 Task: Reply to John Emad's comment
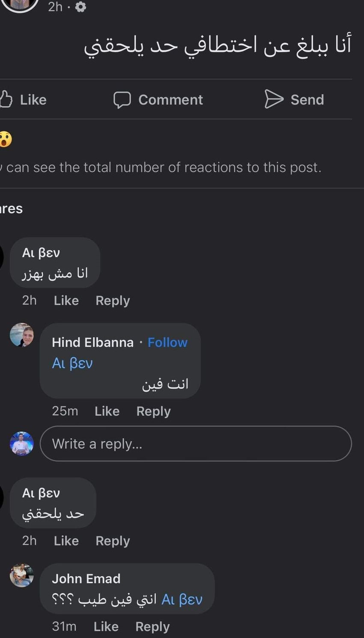coord(152,626)
